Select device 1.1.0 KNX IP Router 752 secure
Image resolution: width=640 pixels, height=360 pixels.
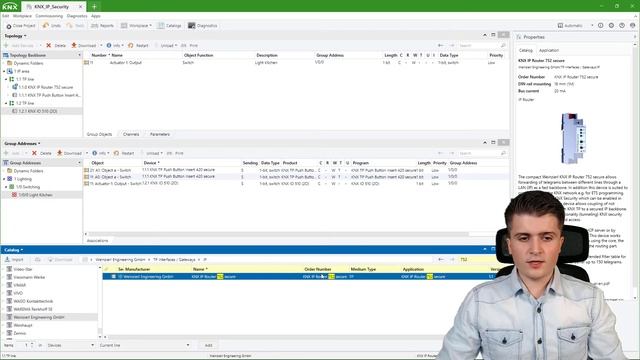coord(45,87)
